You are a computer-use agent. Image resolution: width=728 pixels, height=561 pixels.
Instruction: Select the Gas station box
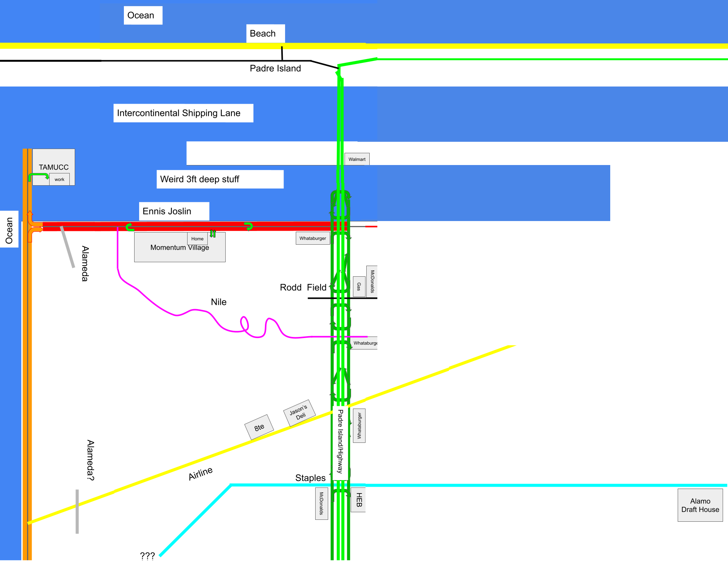click(x=359, y=287)
